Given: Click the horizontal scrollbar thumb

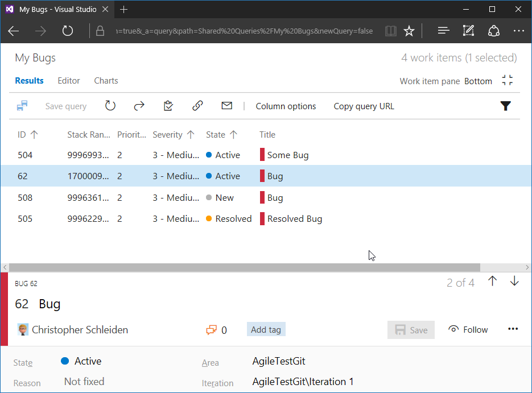Looking at the screenshot, I should coord(245,267).
